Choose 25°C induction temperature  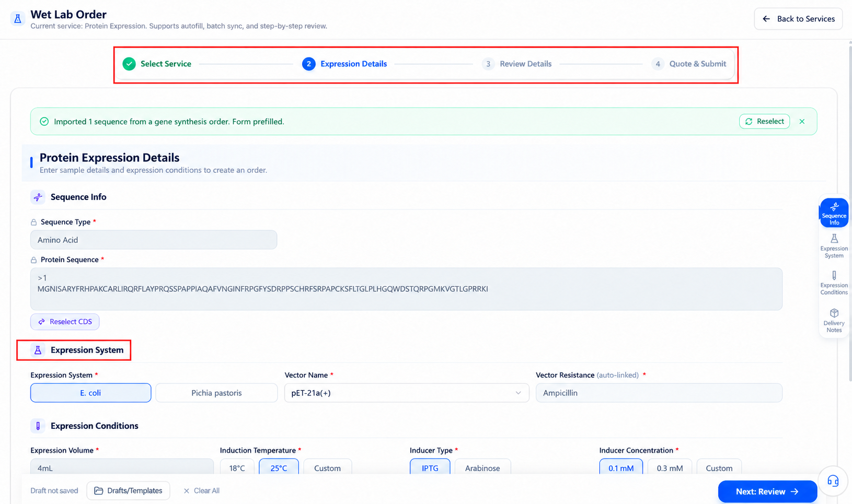click(x=279, y=467)
